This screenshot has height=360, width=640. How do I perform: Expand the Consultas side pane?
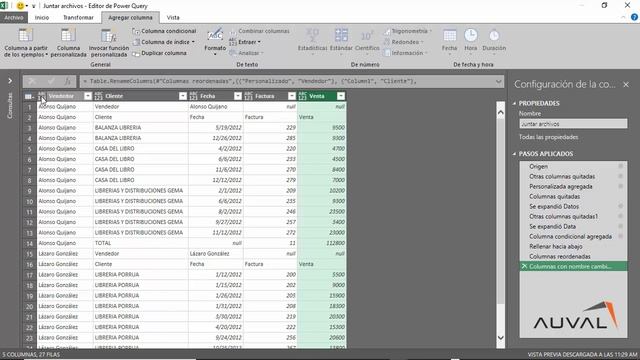(x=10, y=81)
